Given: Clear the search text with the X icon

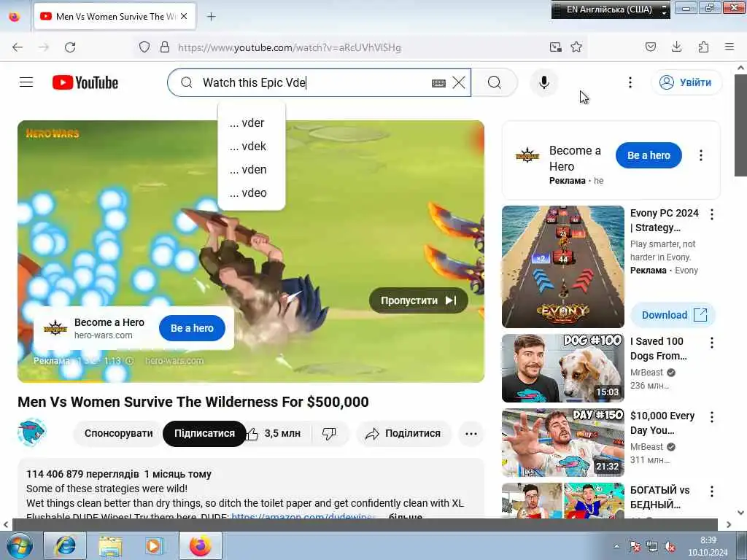Looking at the screenshot, I should 459,82.
